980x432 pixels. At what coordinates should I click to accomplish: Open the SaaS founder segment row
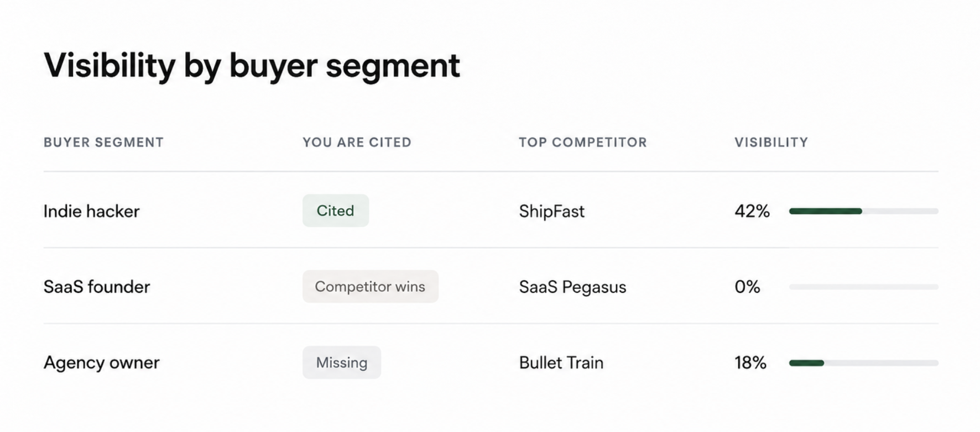click(x=491, y=286)
